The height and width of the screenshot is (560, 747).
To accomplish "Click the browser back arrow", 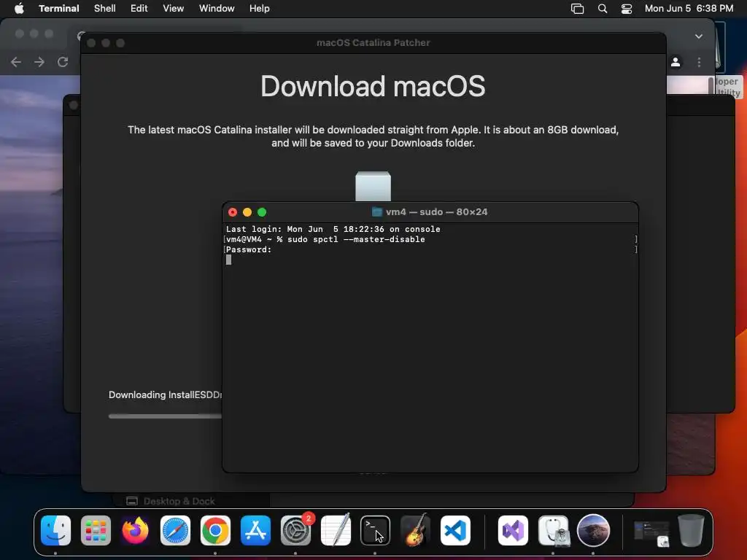I will pos(16,62).
